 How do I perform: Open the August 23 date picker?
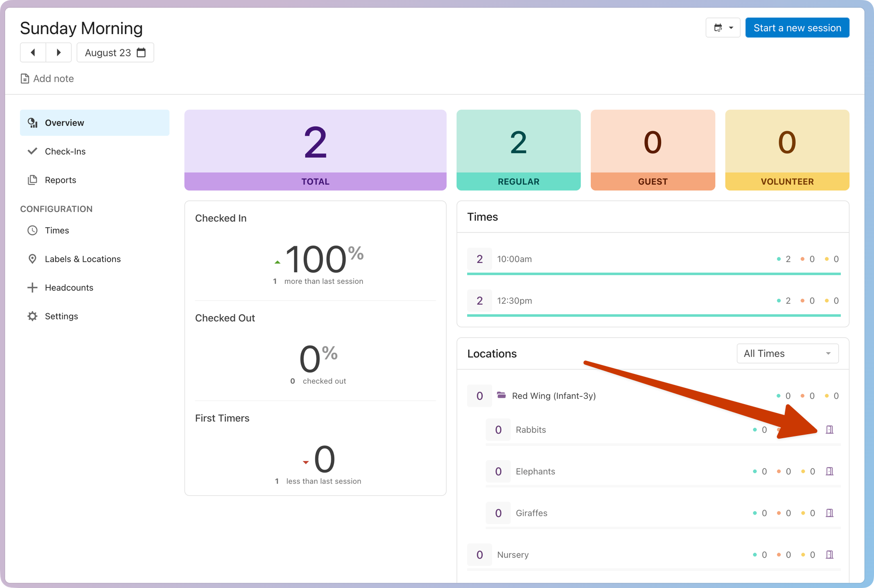tap(115, 52)
